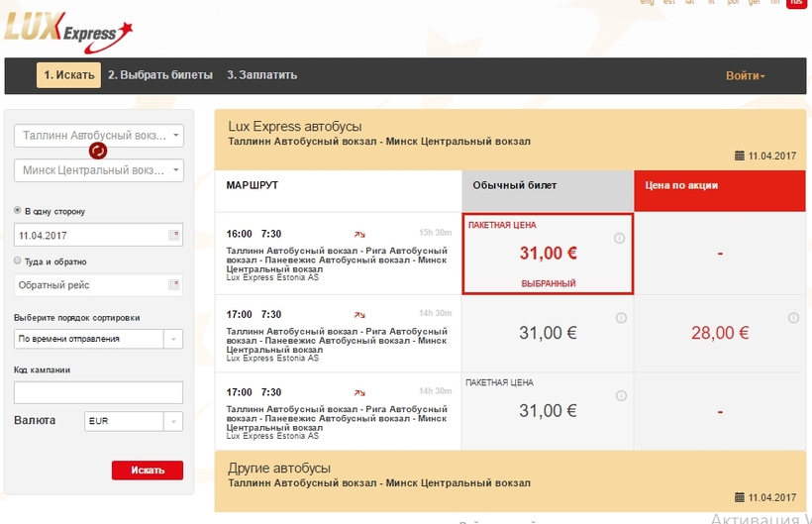Click info icon on selected 16:00 ticket

pyautogui.click(x=620, y=238)
